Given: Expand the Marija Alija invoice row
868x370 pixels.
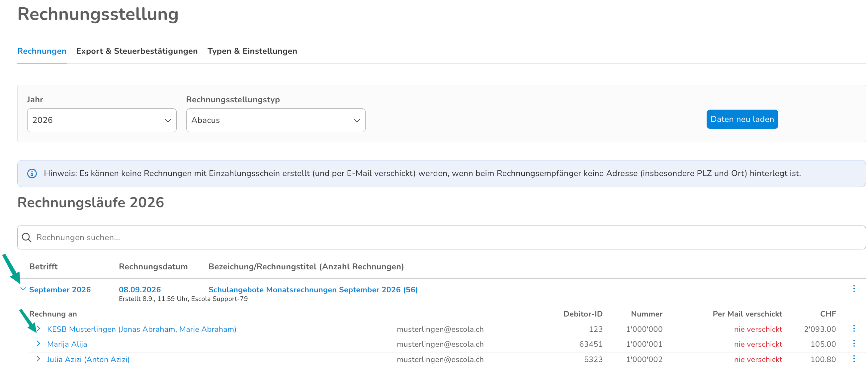Looking at the screenshot, I should [x=39, y=343].
